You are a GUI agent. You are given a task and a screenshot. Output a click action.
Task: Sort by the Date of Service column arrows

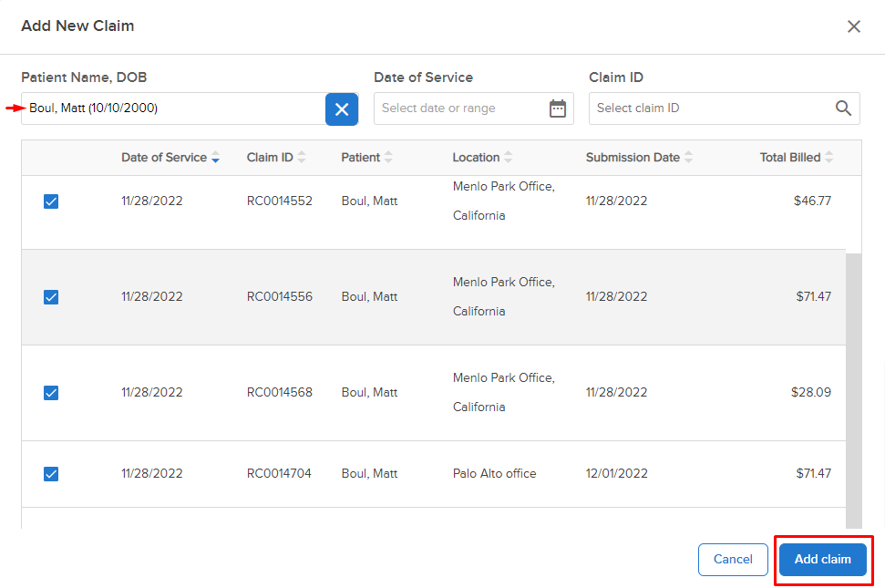pos(216,158)
